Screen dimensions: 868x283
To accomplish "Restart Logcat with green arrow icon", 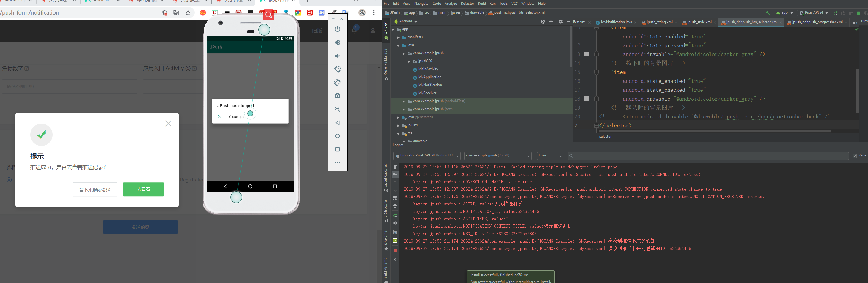I will point(395,216).
